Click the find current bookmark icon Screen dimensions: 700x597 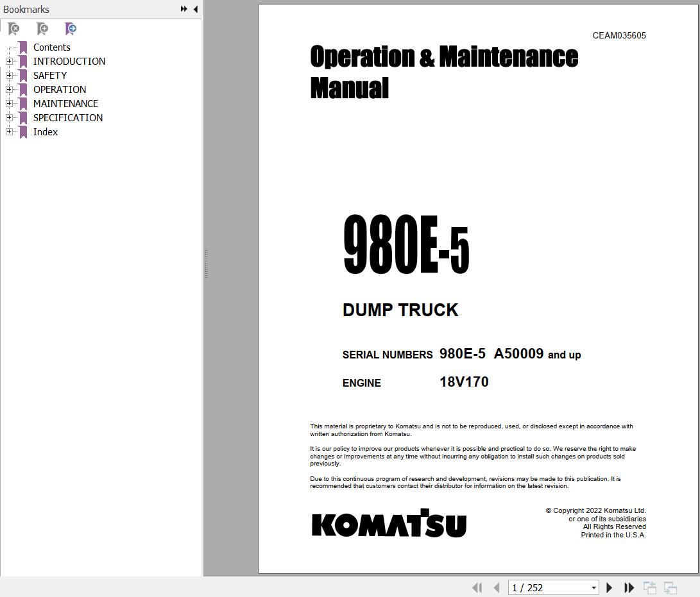pos(71,29)
